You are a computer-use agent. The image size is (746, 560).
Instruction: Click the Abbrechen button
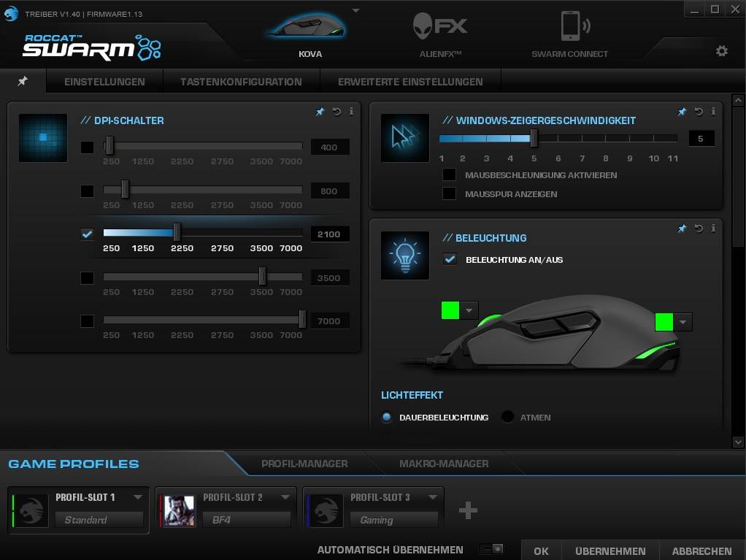tap(701, 551)
